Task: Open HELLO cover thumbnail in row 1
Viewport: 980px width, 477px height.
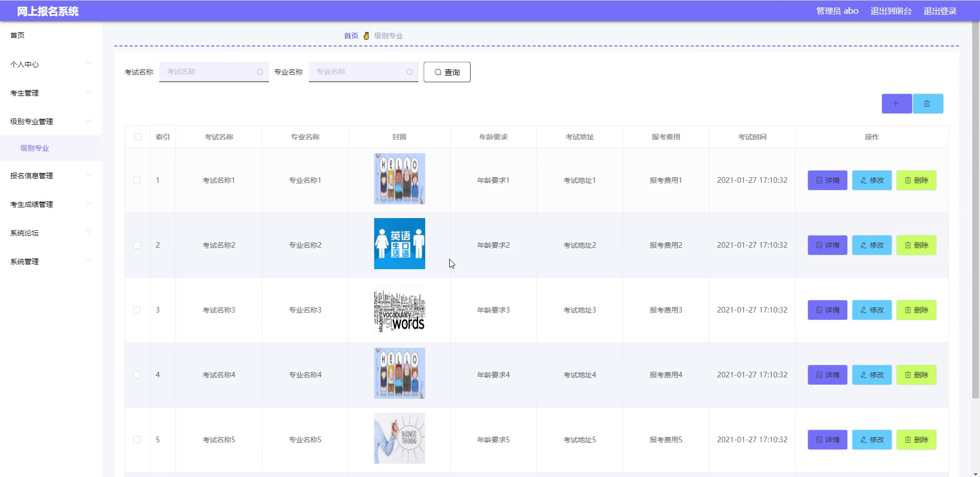Action: click(x=400, y=179)
